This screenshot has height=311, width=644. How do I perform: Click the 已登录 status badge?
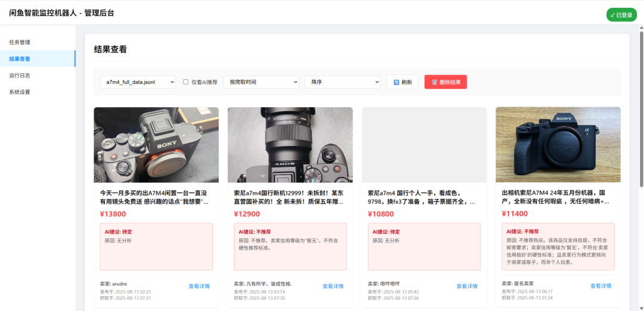[621, 15]
